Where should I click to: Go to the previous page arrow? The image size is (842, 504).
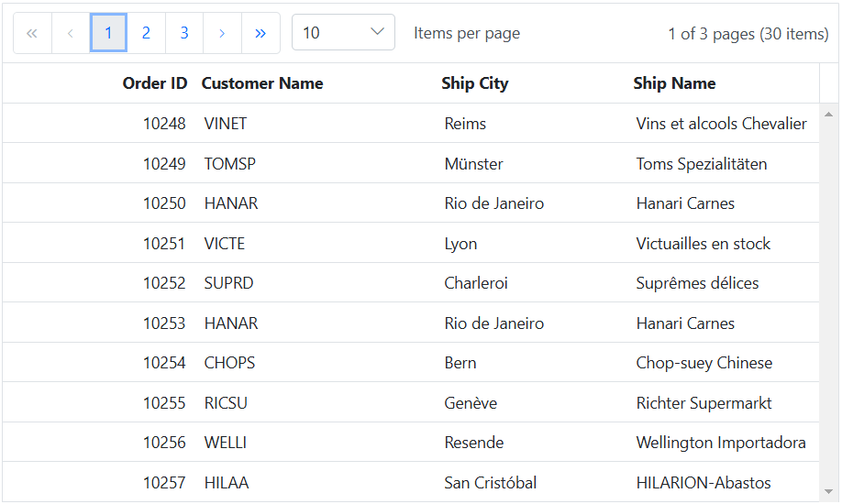pyautogui.click(x=71, y=33)
